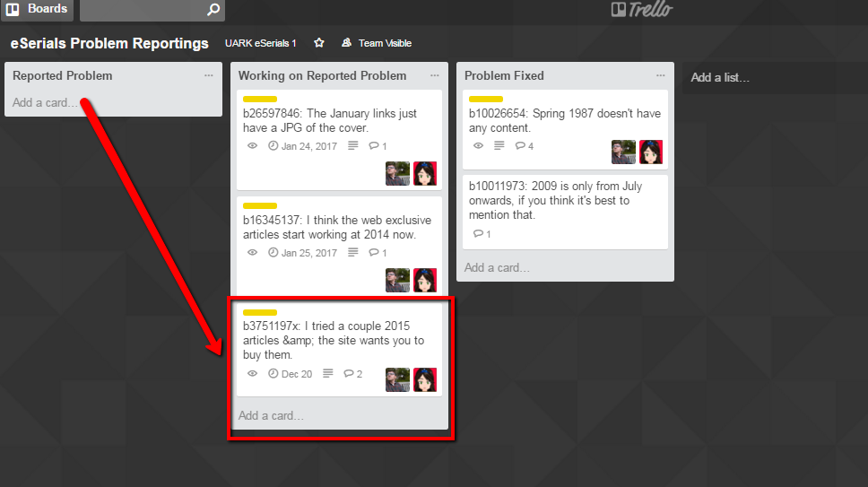Click comment bubble icon on b10026654 card
The height and width of the screenshot is (487, 868).
520,145
